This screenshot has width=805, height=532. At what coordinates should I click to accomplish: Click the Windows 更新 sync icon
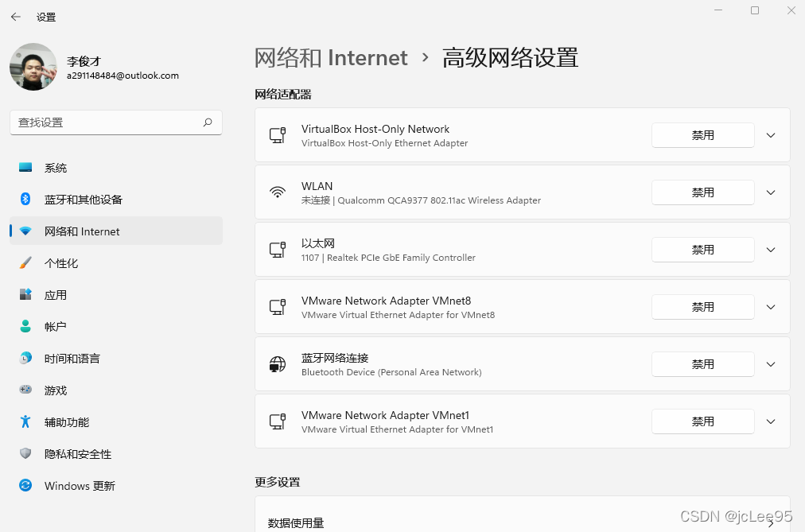click(25, 485)
